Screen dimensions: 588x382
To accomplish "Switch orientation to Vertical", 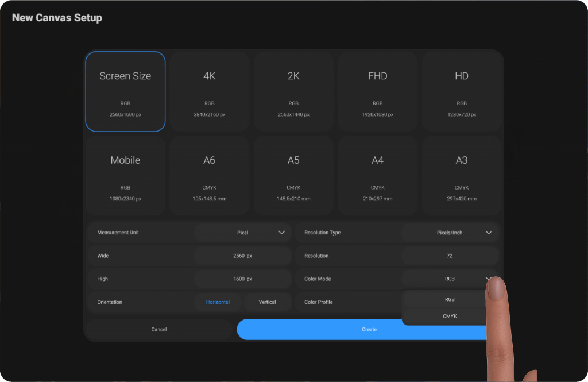I will click(267, 302).
